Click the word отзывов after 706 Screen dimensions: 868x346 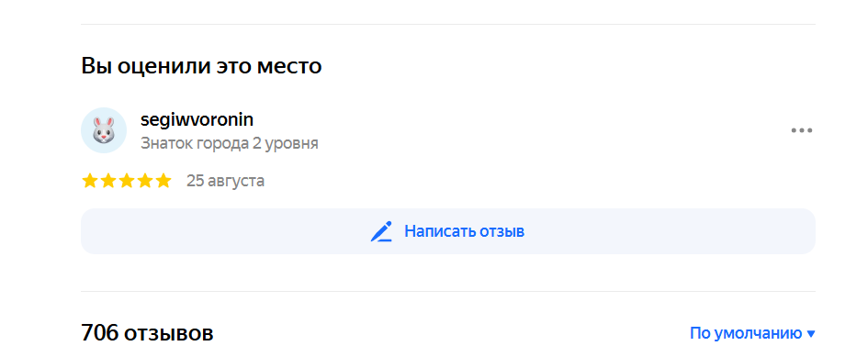pyautogui.click(x=169, y=334)
